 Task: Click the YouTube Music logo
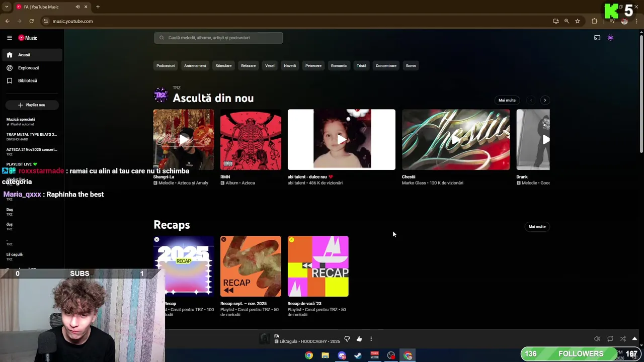click(x=28, y=38)
